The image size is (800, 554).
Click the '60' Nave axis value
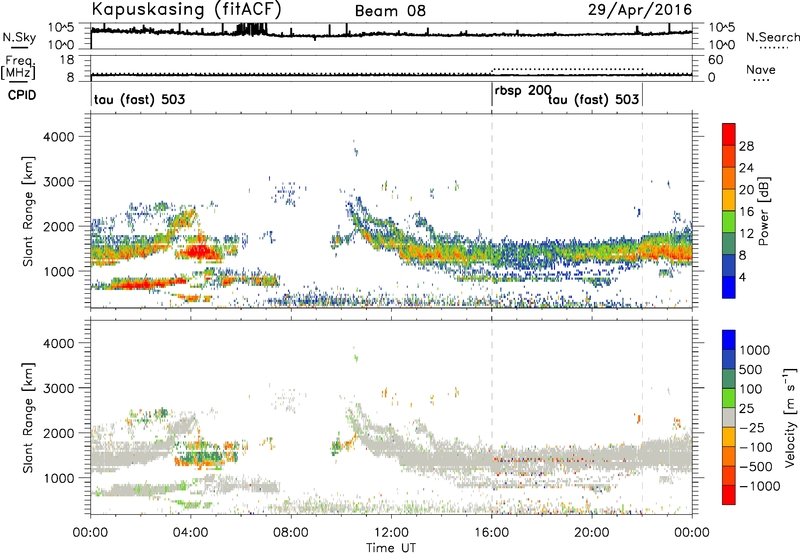pyautogui.click(x=715, y=60)
